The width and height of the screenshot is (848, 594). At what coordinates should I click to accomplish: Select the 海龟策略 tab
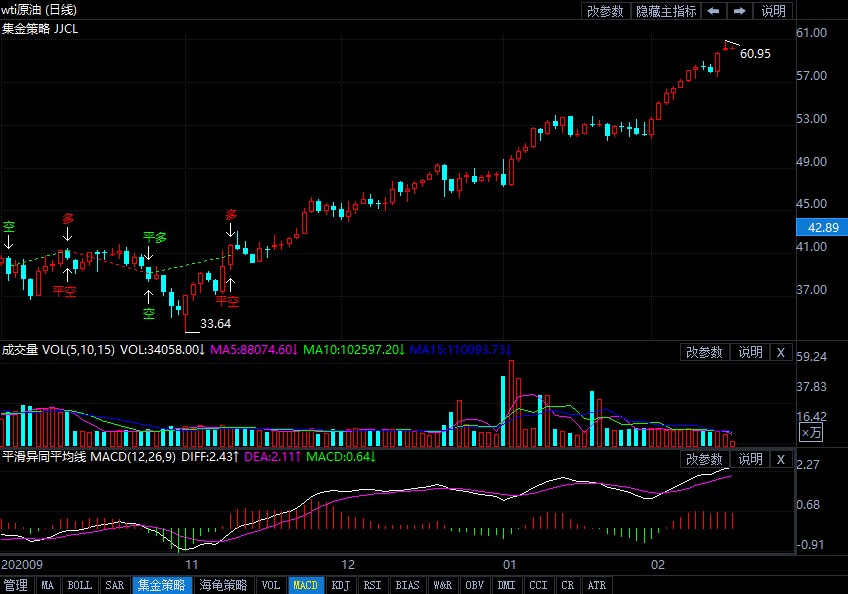(x=222, y=585)
